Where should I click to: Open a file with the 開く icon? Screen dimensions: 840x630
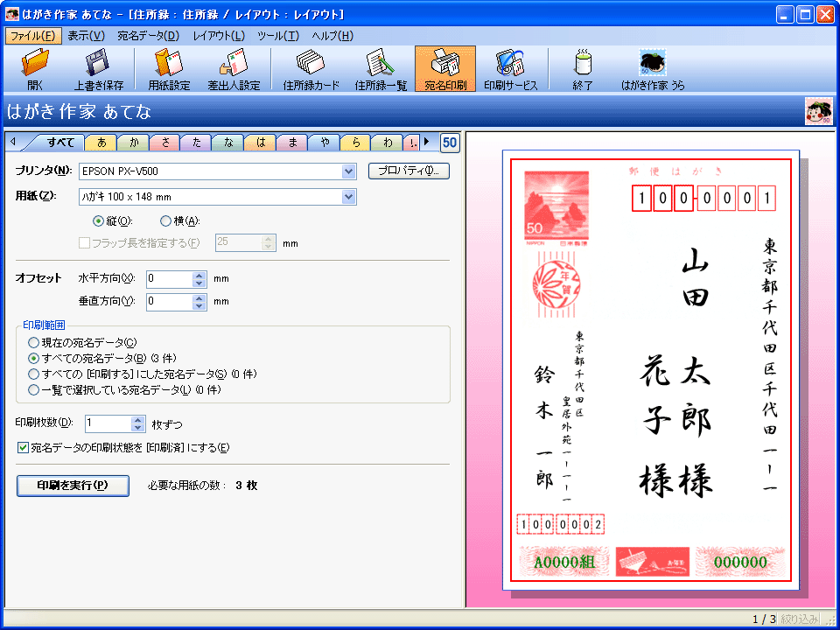click(35, 68)
